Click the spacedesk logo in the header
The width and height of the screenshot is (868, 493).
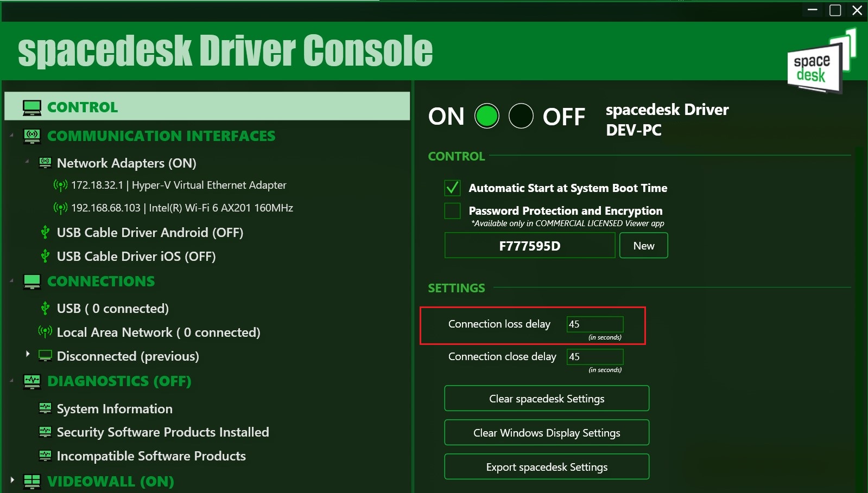point(821,61)
